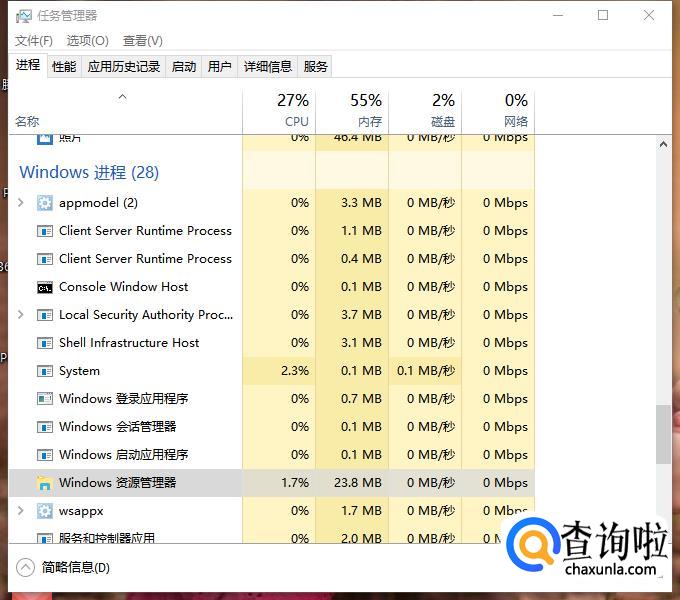Viewport: 680px width, 600px height.
Task: Switch to the 性能 tab
Action: [x=64, y=67]
